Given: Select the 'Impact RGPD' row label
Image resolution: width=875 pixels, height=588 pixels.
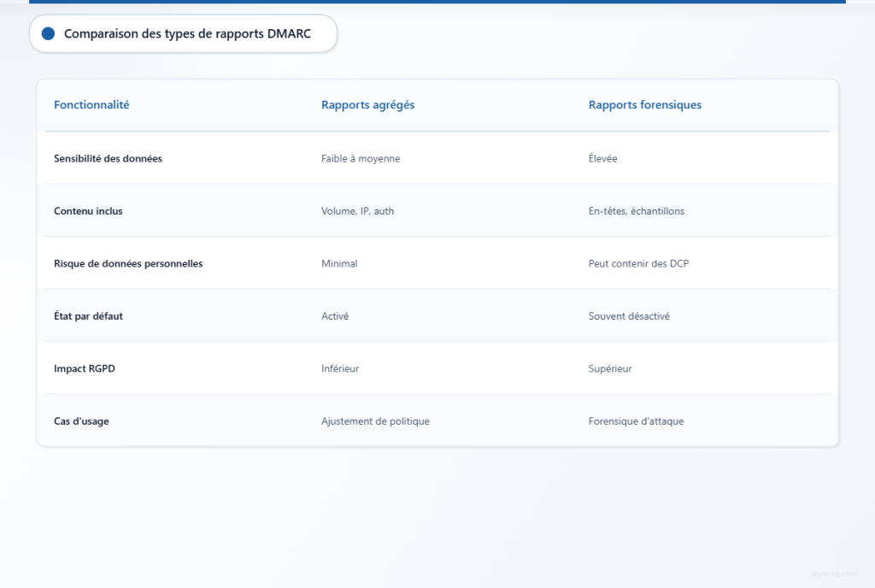Looking at the screenshot, I should (85, 368).
